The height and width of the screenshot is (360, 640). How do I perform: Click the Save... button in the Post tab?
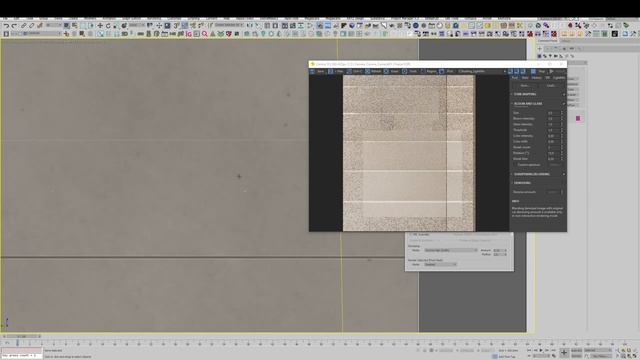524,85
